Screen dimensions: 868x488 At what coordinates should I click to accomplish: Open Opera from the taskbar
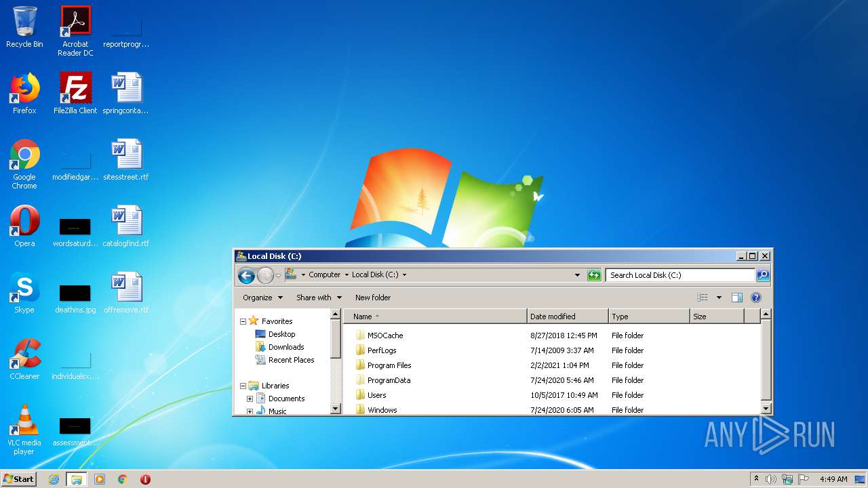tap(145, 479)
